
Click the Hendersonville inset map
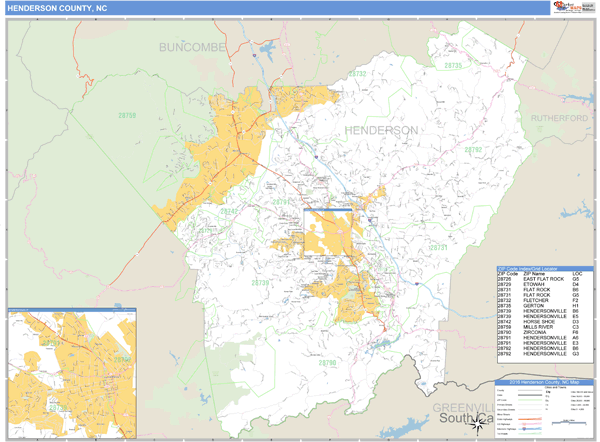[x=72, y=371]
